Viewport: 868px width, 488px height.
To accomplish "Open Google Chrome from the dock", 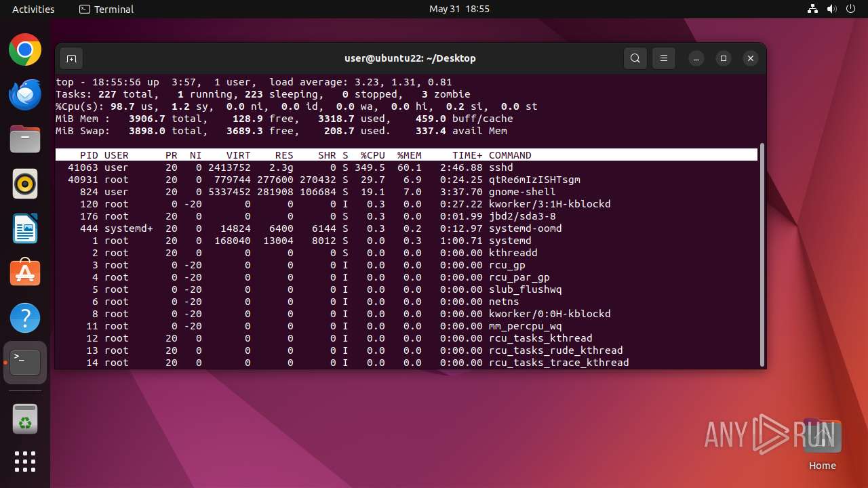I will (25, 50).
